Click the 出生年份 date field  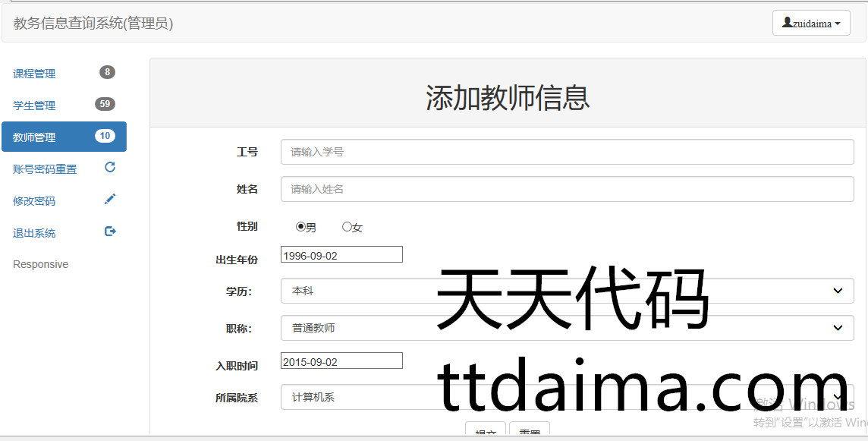(341, 256)
